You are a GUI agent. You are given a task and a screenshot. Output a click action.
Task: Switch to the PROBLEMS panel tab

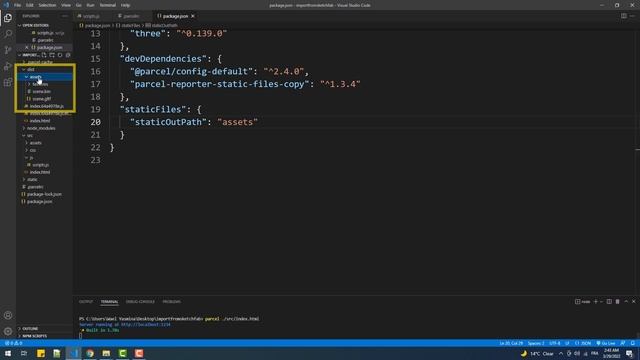pos(171,302)
